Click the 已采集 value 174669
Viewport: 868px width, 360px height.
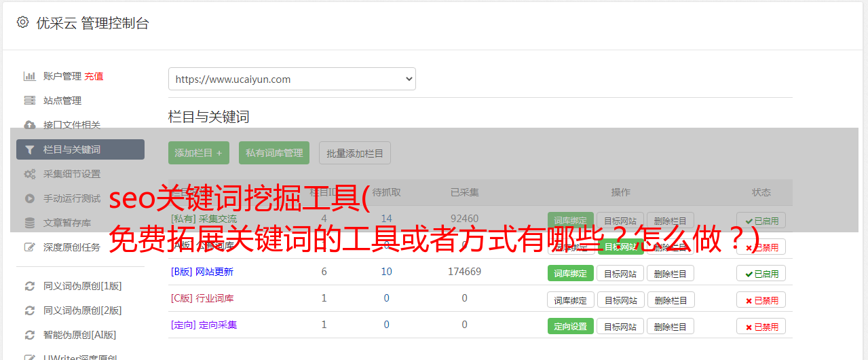point(464,272)
